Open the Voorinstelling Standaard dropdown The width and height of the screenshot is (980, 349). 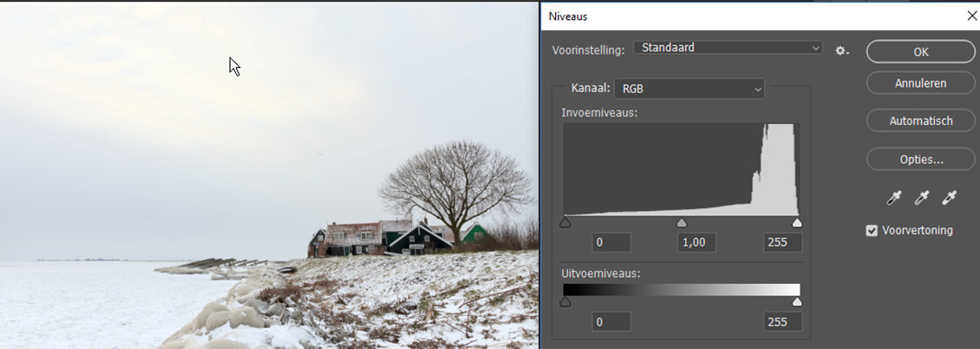[x=728, y=48]
